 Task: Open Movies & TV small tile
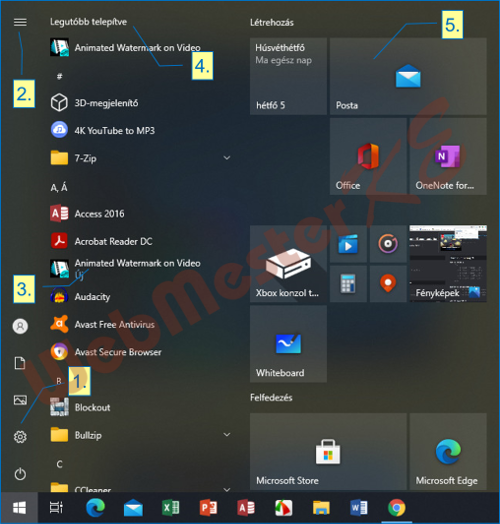pyautogui.click(x=348, y=244)
